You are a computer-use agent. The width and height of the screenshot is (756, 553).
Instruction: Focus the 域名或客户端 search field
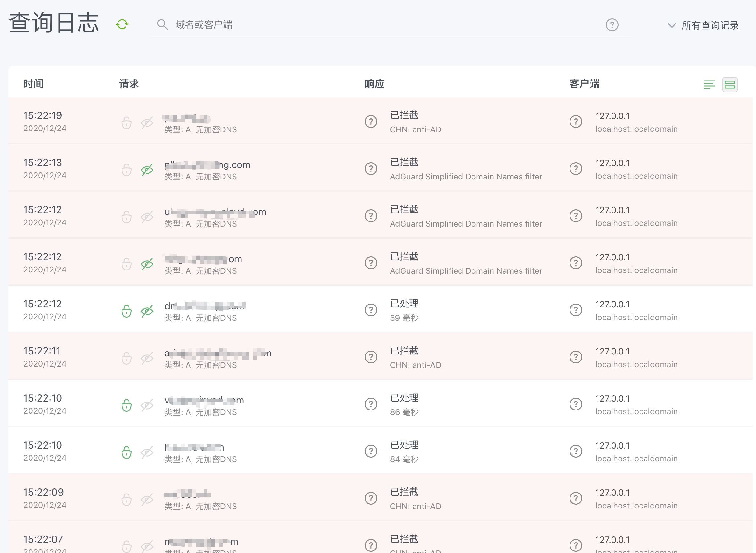[x=368, y=25]
